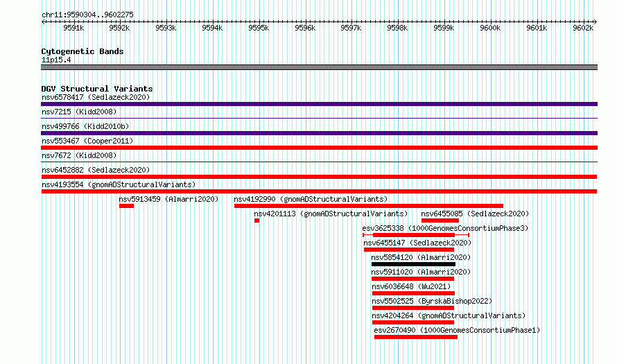The image size is (617, 364).
Task: Open the nsv6455085 (Sedlazeck2020) variant
Action: tap(475, 214)
